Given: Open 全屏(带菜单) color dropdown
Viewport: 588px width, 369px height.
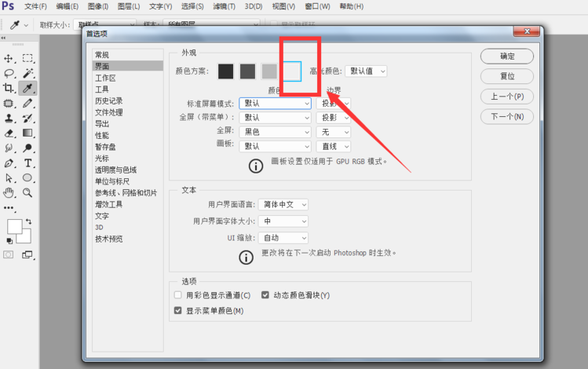Looking at the screenshot, I should pyautogui.click(x=276, y=118).
